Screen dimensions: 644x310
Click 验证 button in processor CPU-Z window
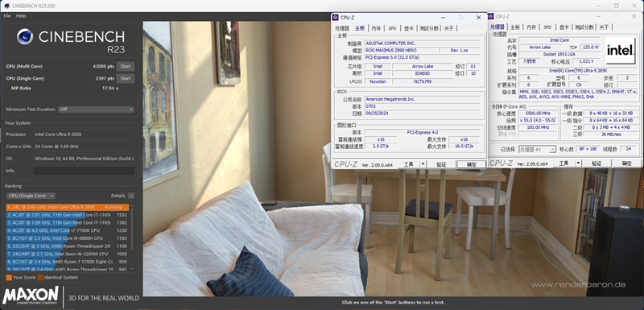click(597, 163)
